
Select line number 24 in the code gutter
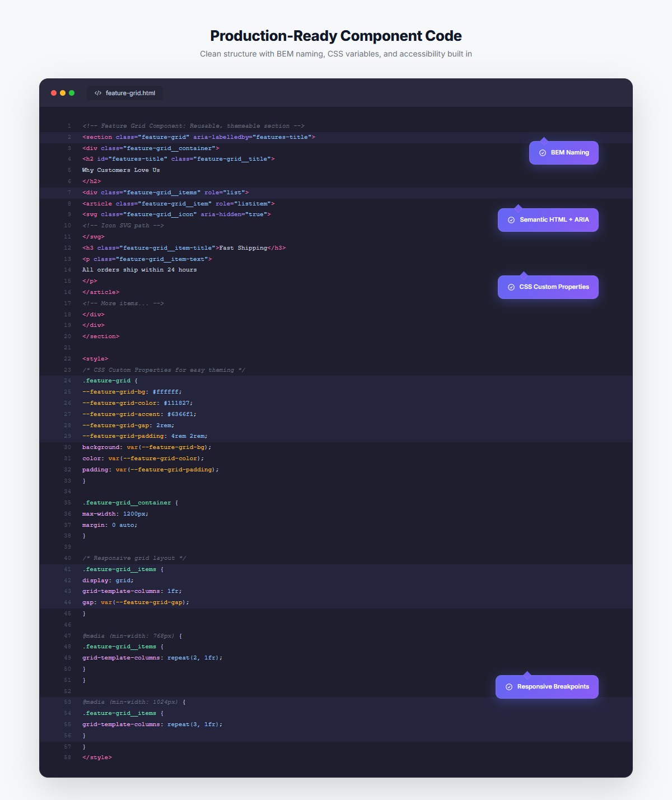coord(67,380)
